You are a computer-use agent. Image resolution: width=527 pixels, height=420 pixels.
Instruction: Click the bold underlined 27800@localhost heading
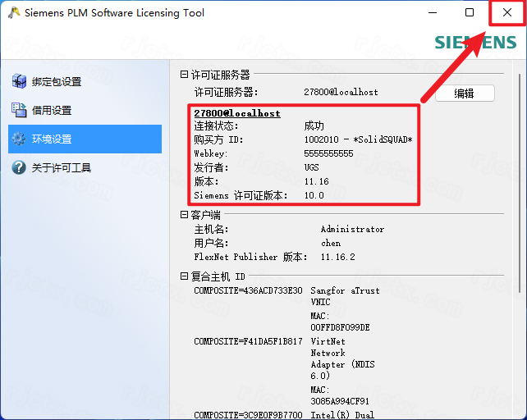(236, 113)
